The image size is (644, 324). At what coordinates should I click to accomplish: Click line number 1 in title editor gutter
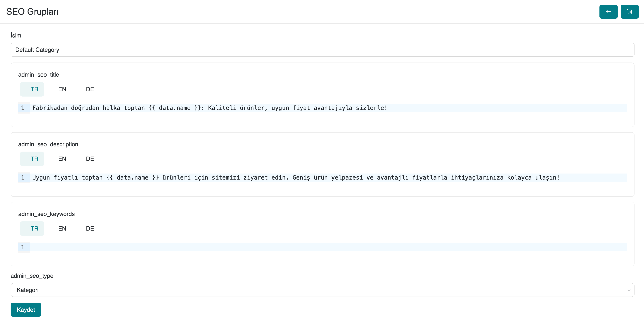tap(23, 108)
